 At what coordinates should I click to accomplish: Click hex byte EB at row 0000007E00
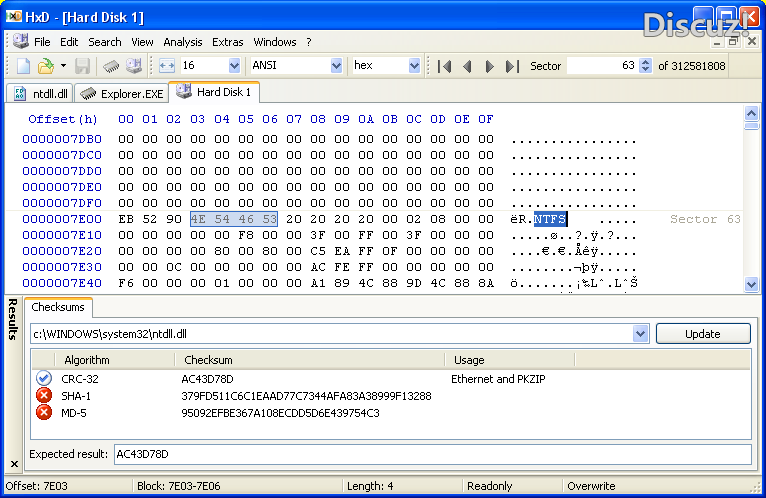[126, 219]
